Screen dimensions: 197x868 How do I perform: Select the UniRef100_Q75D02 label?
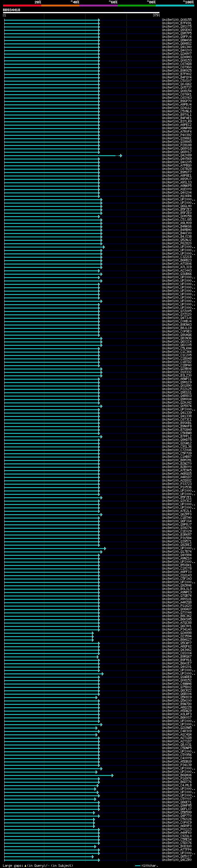[x=177, y=687]
